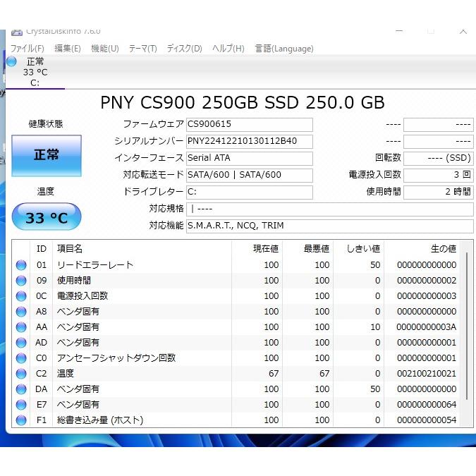Click the 現在値 column header

click(x=257, y=249)
